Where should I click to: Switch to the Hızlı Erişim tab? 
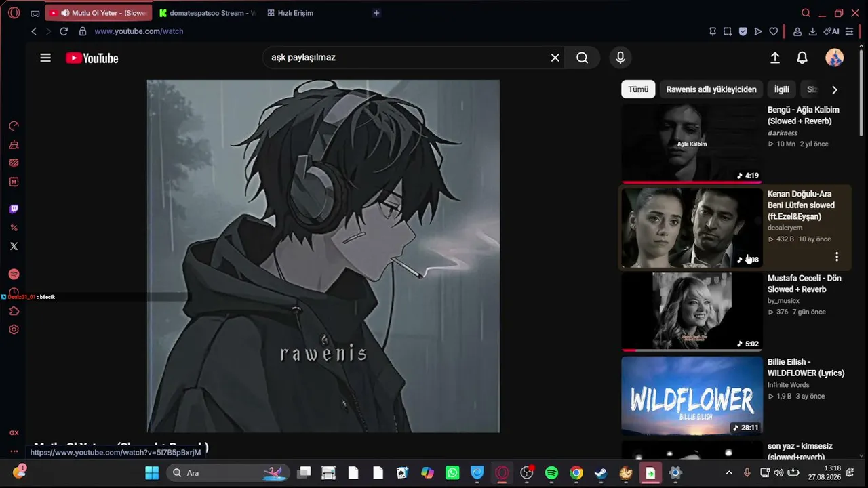pos(290,13)
